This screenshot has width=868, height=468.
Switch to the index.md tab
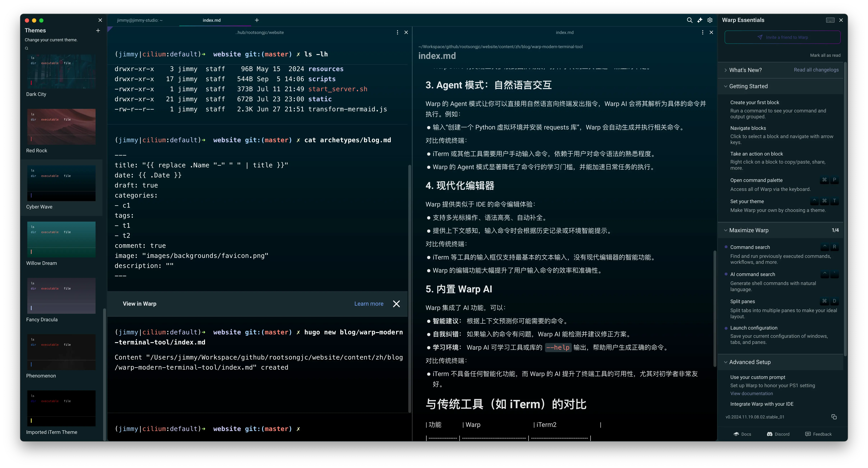pyautogui.click(x=212, y=20)
